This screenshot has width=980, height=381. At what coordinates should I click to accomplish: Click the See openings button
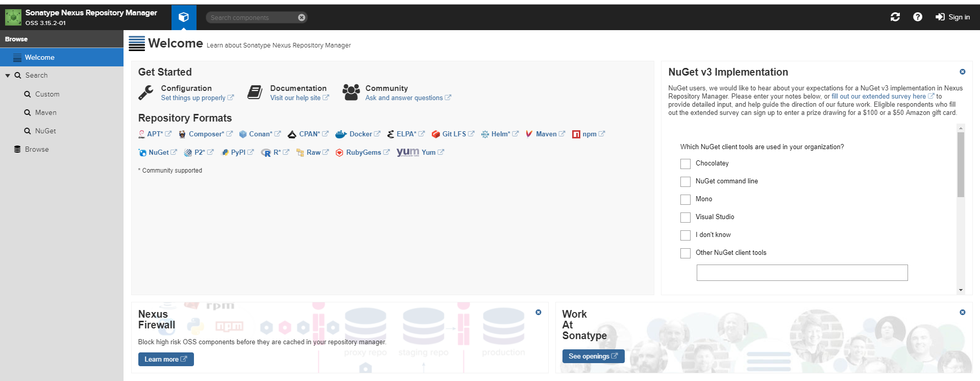[593, 356]
